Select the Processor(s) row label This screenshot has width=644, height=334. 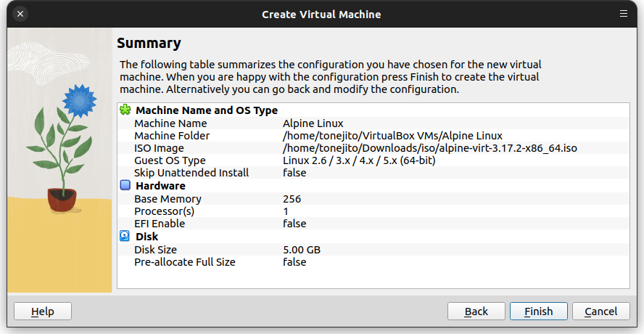click(165, 211)
